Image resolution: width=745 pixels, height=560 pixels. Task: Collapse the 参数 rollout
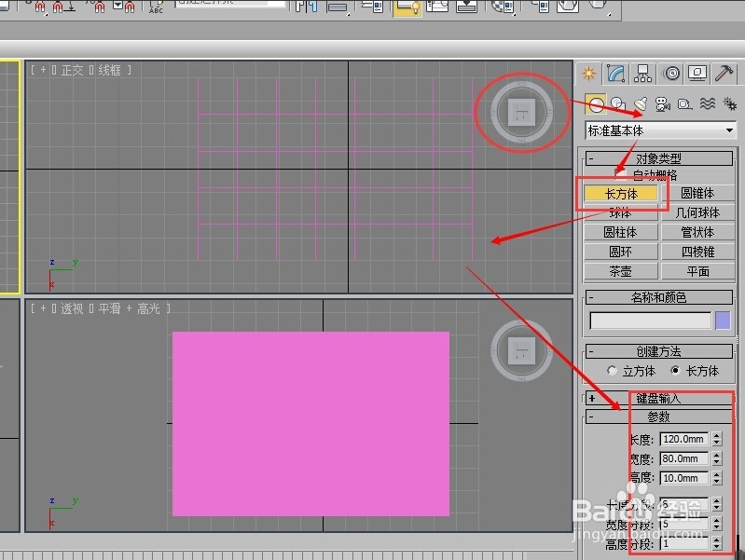(658, 417)
